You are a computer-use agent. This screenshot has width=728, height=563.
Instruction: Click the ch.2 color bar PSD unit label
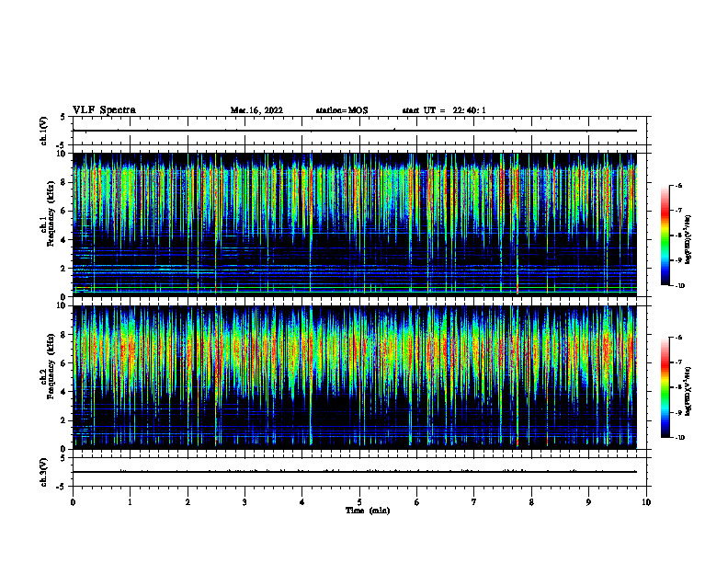[688, 391]
